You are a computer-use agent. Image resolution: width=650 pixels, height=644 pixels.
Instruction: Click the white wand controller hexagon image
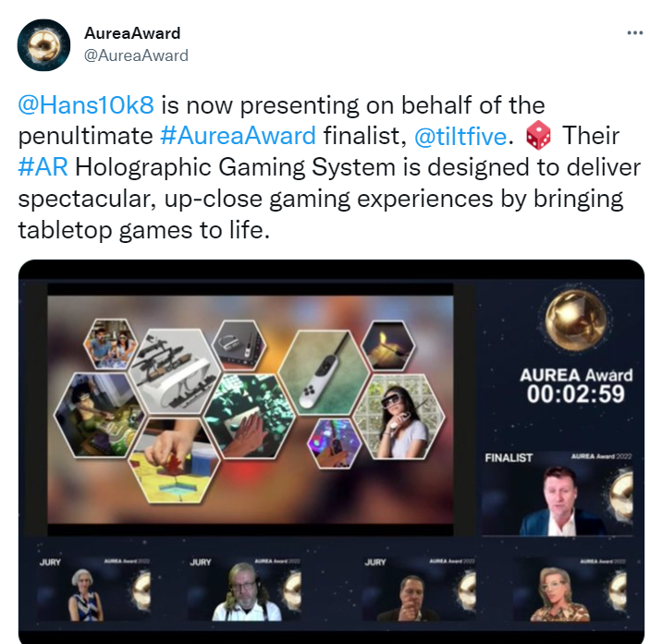pos(325,372)
